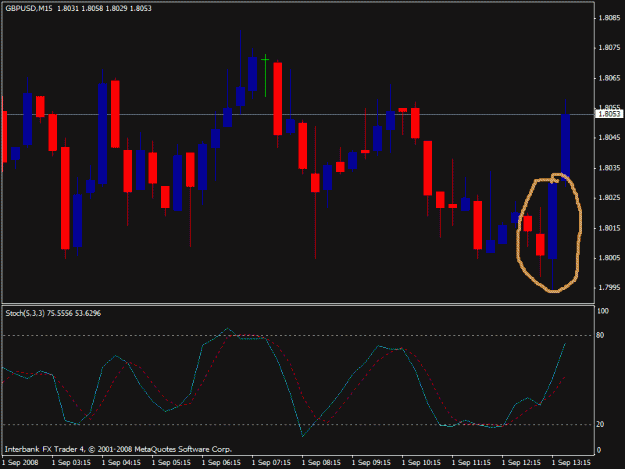
Task: Click the 1 Sep 11:15 time label
Action: click(x=471, y=463)
